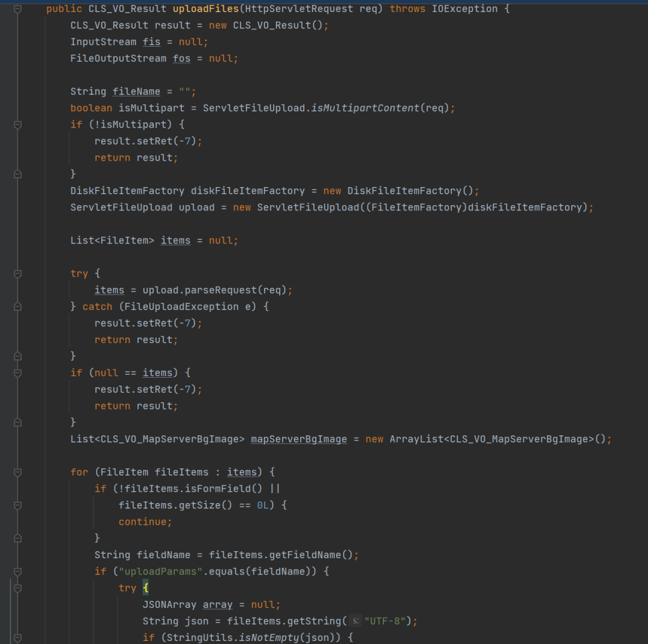Fold the if (!isMultipart) block

click(x=17, y=125)
